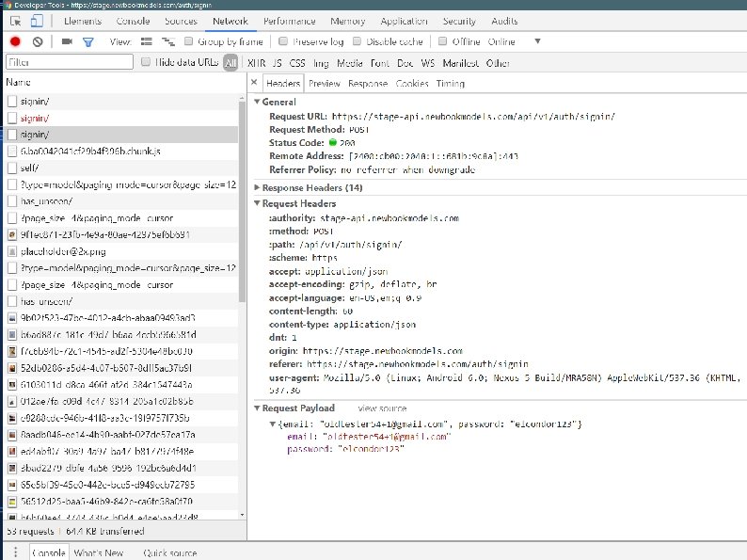Click into the Filter text field
747x560 pixels.
point(68,63)
